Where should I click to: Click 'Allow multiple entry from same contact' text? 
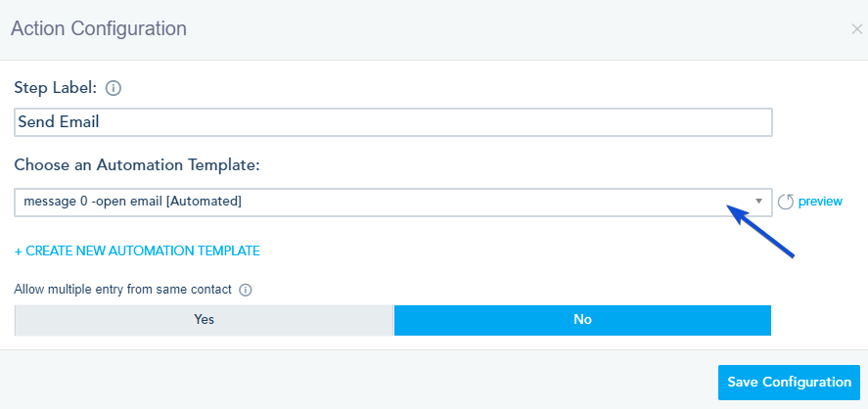click(122, 290)
